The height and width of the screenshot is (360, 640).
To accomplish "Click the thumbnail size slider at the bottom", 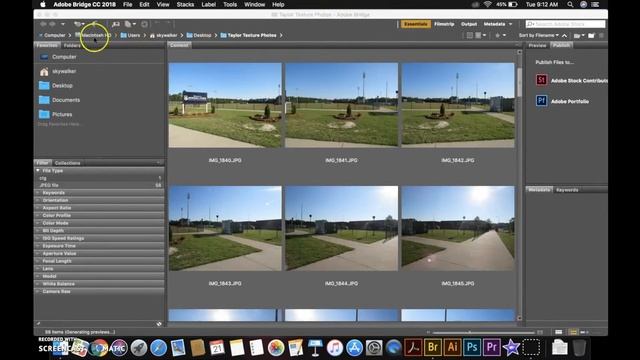I will [x=484, y=332].
